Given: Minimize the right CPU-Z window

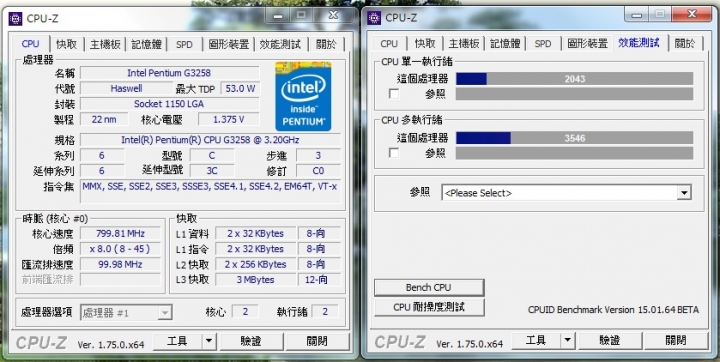Looking at the screenshot, I should [x=636, y=15].
